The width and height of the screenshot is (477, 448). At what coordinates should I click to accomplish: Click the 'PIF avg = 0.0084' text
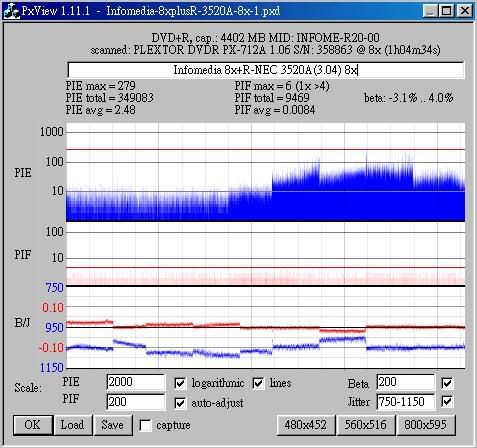(x=275, y=110)
